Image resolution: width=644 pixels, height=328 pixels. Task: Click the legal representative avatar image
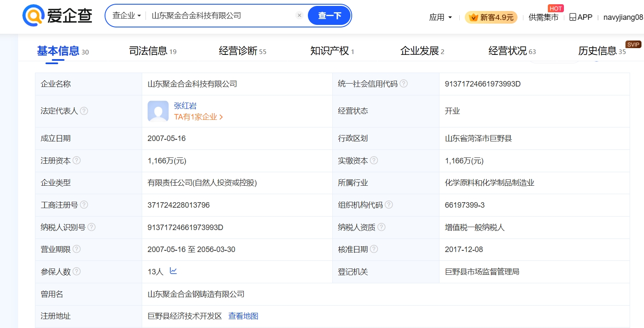coord(158,111)
